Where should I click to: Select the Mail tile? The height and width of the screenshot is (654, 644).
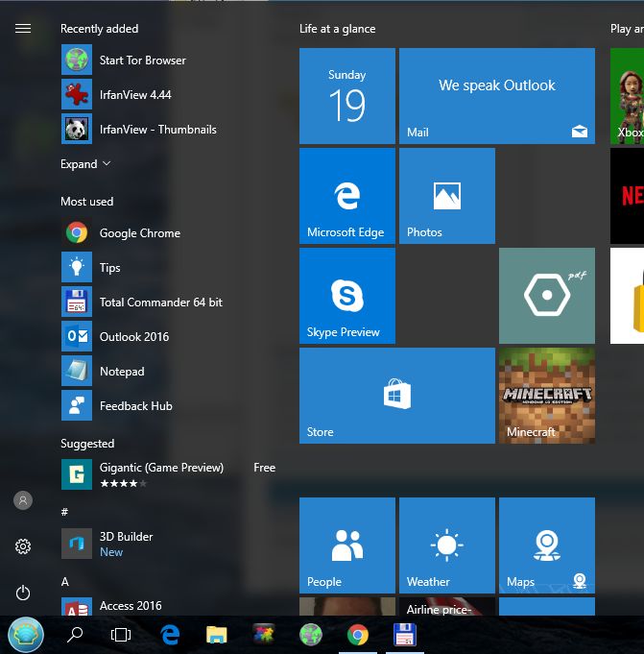pos(496,96)
